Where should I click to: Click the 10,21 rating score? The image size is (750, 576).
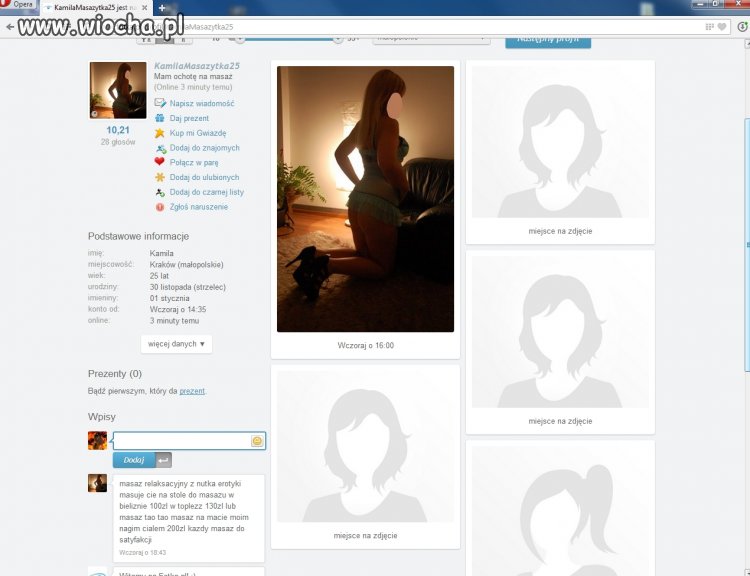click(118, 130)
